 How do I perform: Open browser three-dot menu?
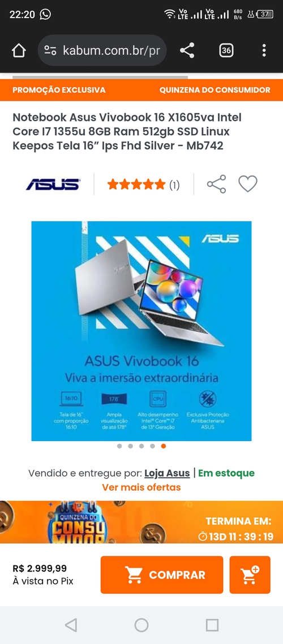[x=264, y=51]
